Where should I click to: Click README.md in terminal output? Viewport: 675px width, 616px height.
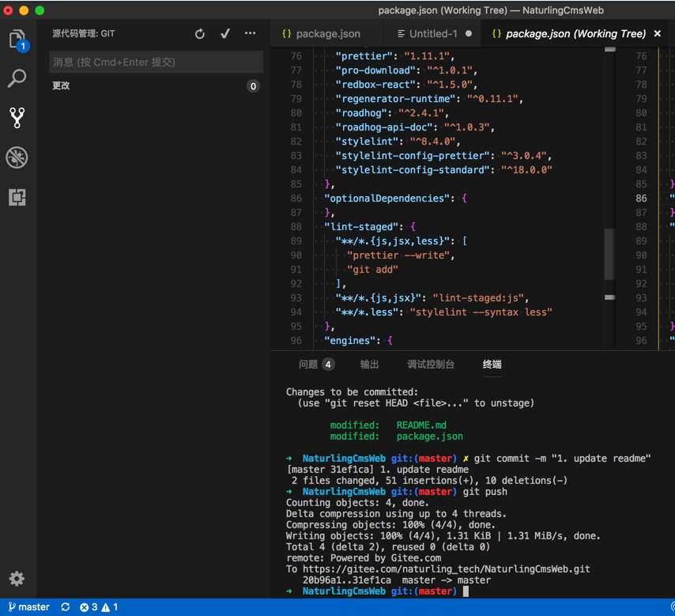pyautogui.click(x=421, y=425)
